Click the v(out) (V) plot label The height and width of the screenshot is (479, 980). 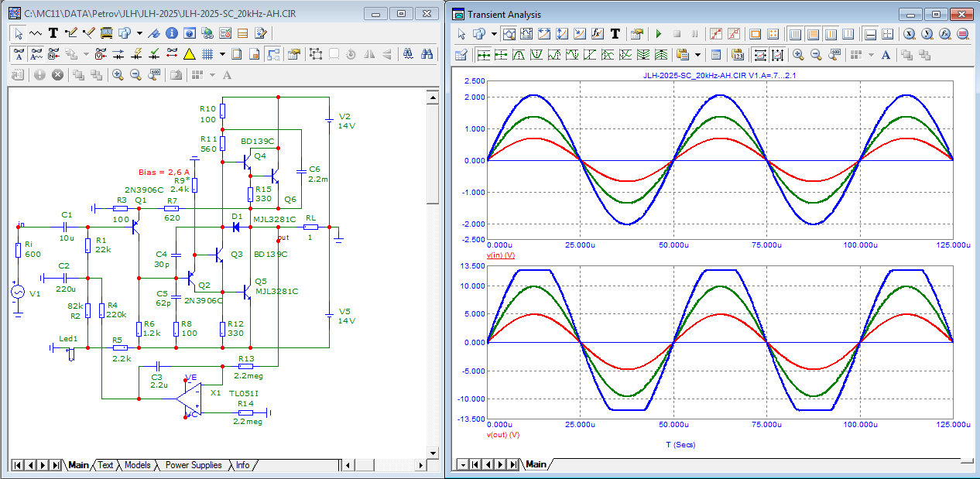coord(502,435)
